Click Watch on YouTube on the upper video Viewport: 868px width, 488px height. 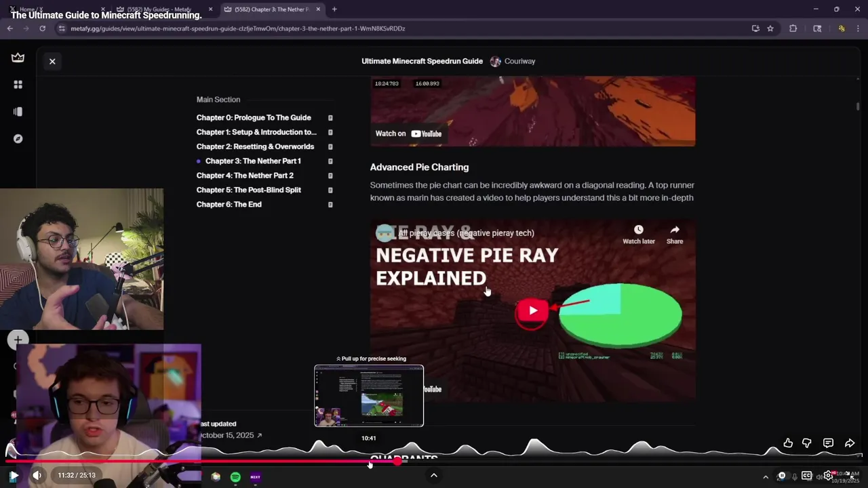(x=409, y=134)
